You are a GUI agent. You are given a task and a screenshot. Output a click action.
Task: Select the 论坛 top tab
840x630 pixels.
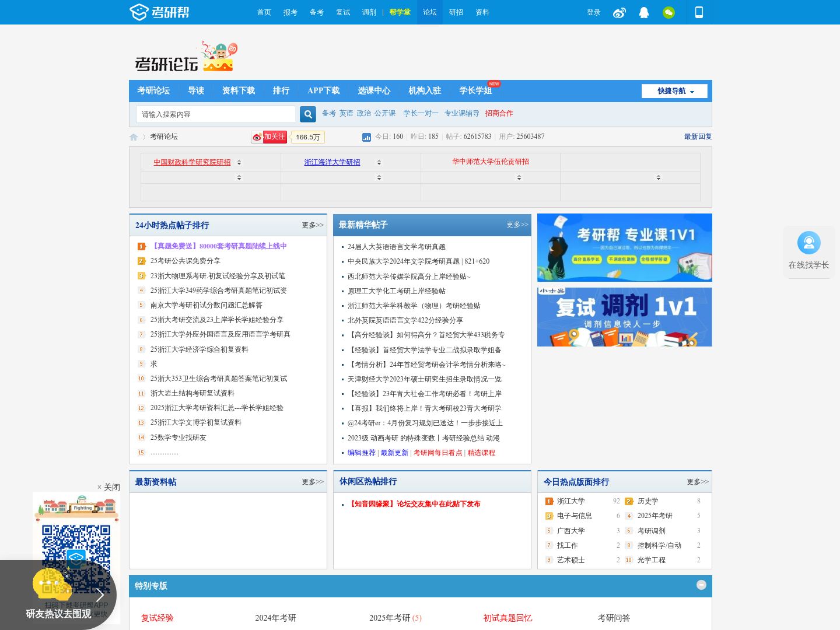[x=430, y=12]
